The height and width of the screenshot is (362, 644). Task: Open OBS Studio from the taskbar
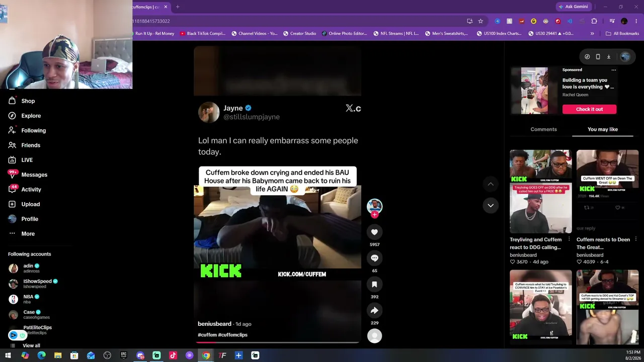click(x=107, y=355)
